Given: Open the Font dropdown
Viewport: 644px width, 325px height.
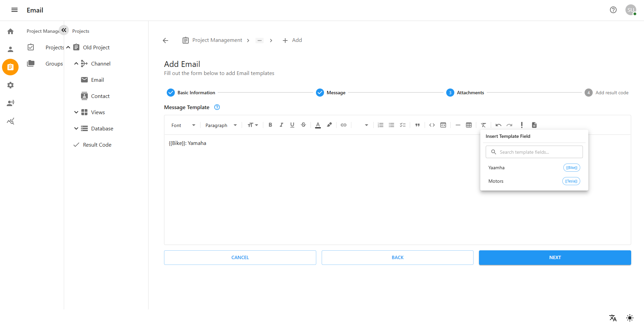Looking at the screenshot, I should point(183,125).
